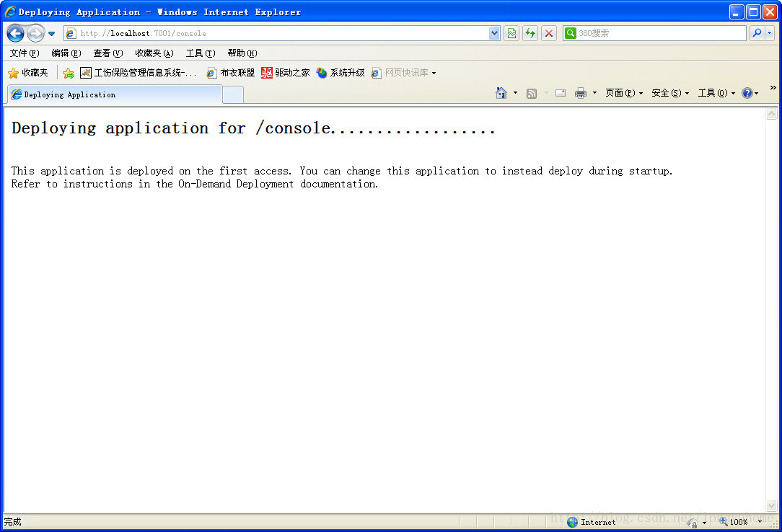Open the search provider dropdown arrow
The width and height of the screenshot is (782, 532).
coord(770,33)
